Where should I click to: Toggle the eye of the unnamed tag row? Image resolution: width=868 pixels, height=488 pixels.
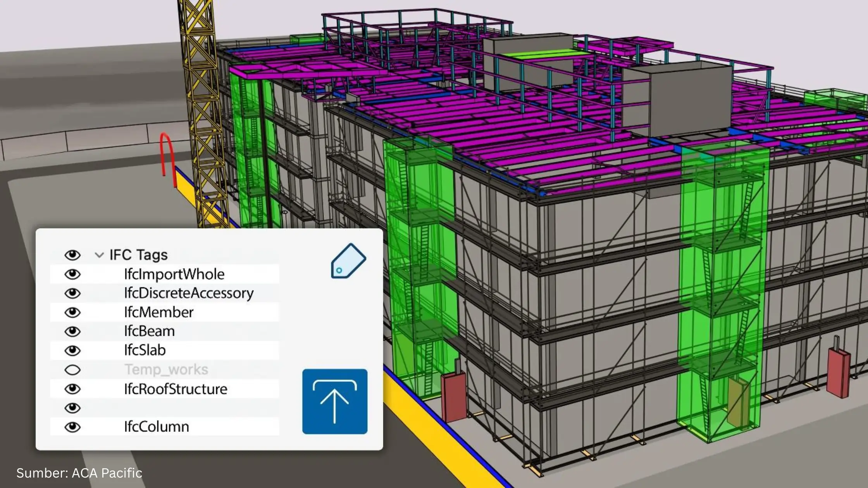point(72,408)
